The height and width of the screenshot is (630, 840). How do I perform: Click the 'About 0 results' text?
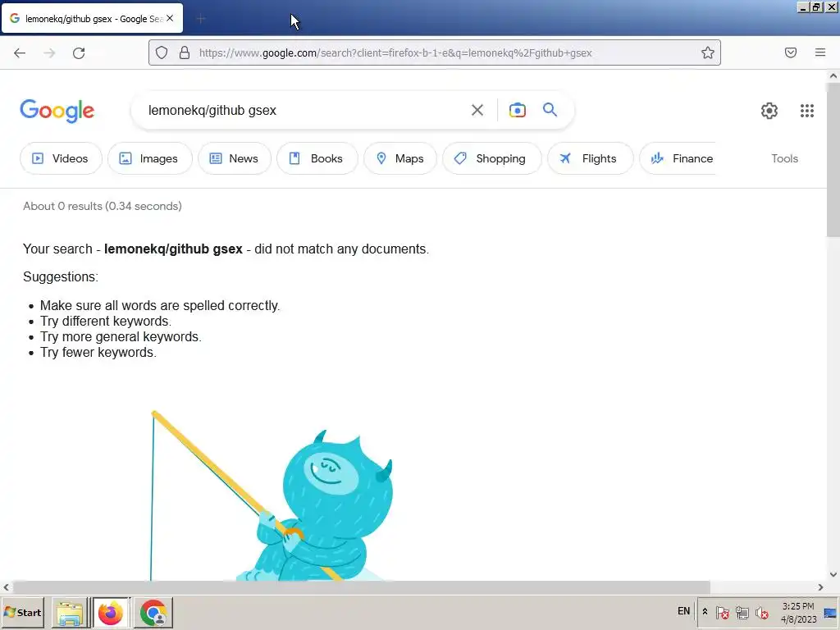103,206
